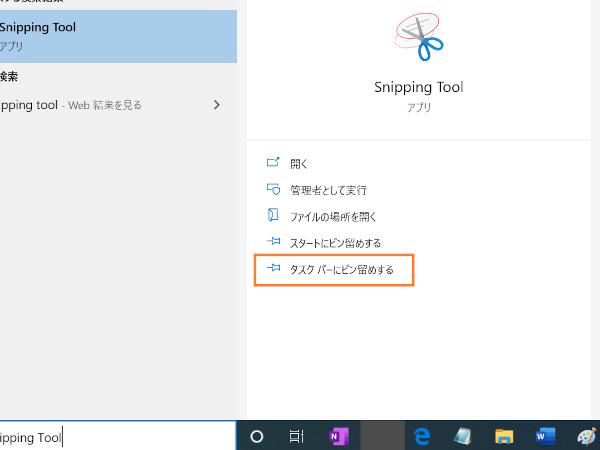Click the open icon next to 開く

pyautogui.click(x=273, y=162)
